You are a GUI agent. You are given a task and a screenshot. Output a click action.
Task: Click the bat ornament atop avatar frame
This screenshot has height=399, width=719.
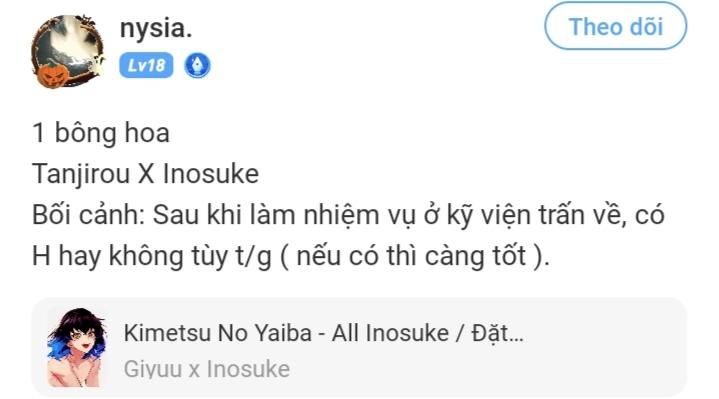pyautogui.click(x=87, y=20)
